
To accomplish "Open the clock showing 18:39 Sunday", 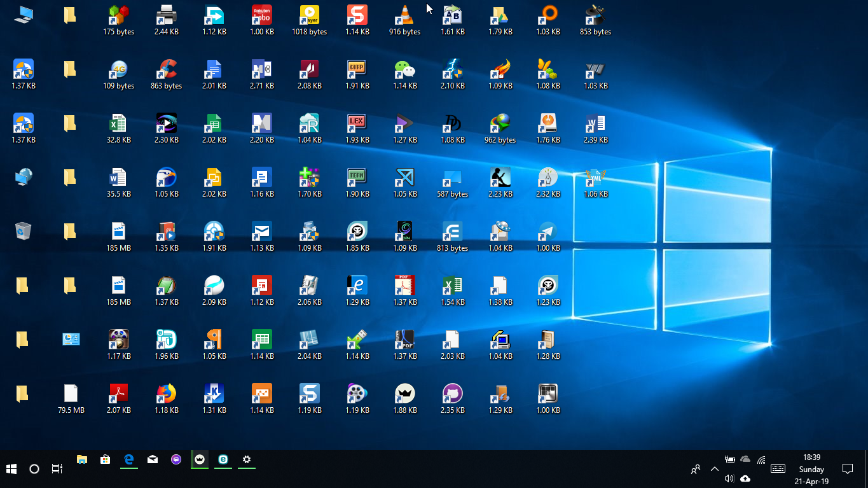I will pos(811,470).
